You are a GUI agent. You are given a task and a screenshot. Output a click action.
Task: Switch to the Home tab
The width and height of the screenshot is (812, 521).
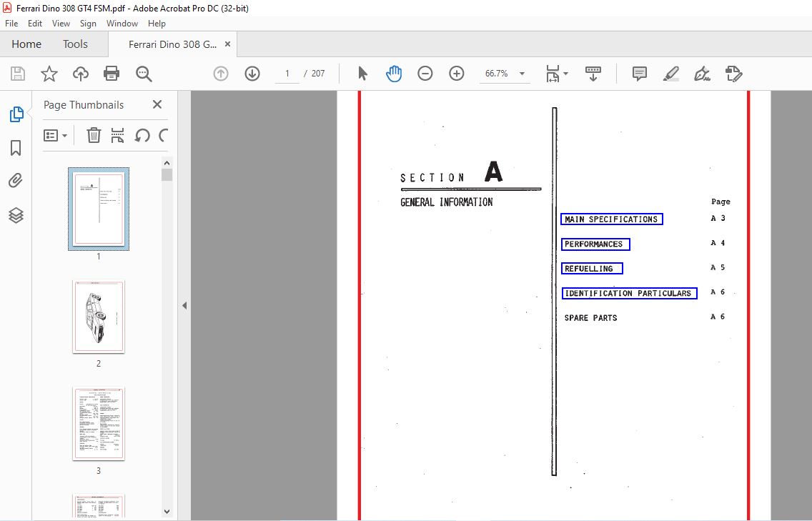(x=26, y=44)
